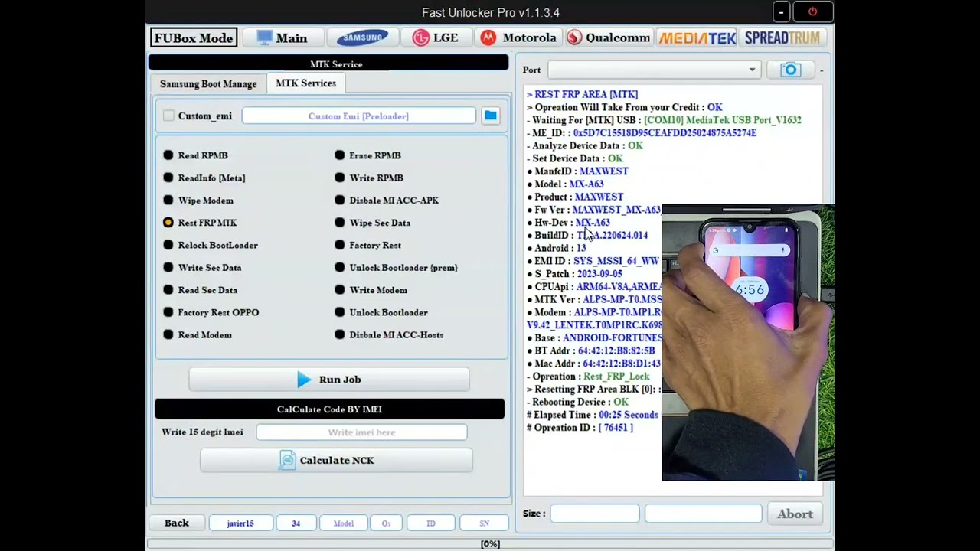Go back with the Back button
980x551 pixels.
click(x=176, y=523)
